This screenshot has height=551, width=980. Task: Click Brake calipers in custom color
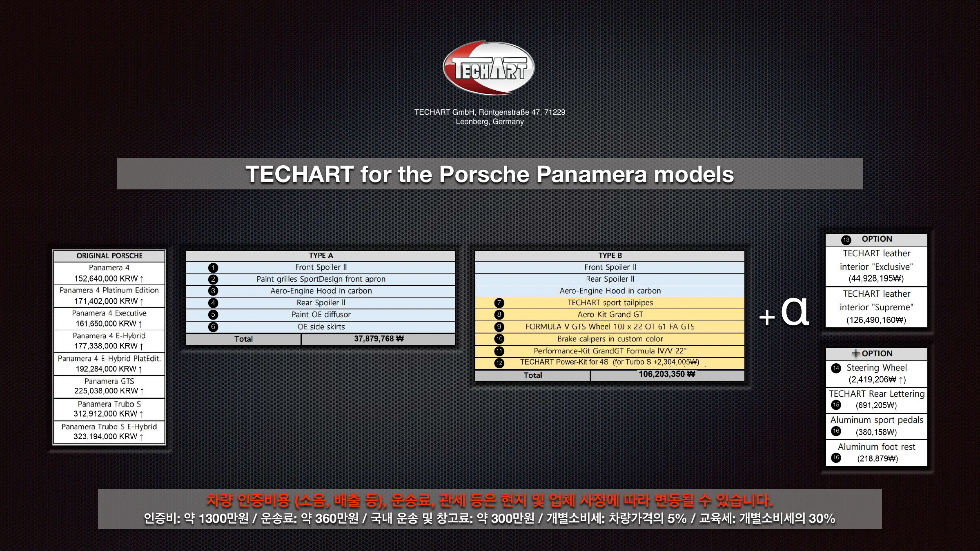click(x=610, y=339)
